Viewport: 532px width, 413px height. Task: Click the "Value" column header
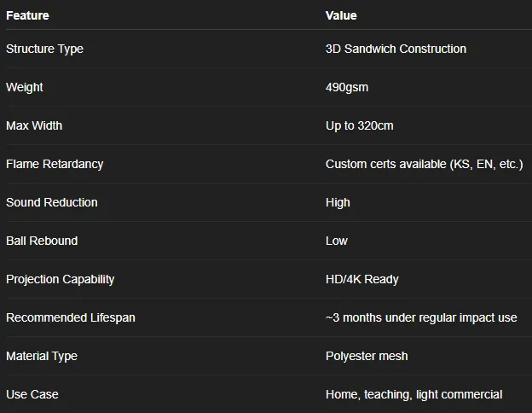pyautogui.click(x=341, y=15)
